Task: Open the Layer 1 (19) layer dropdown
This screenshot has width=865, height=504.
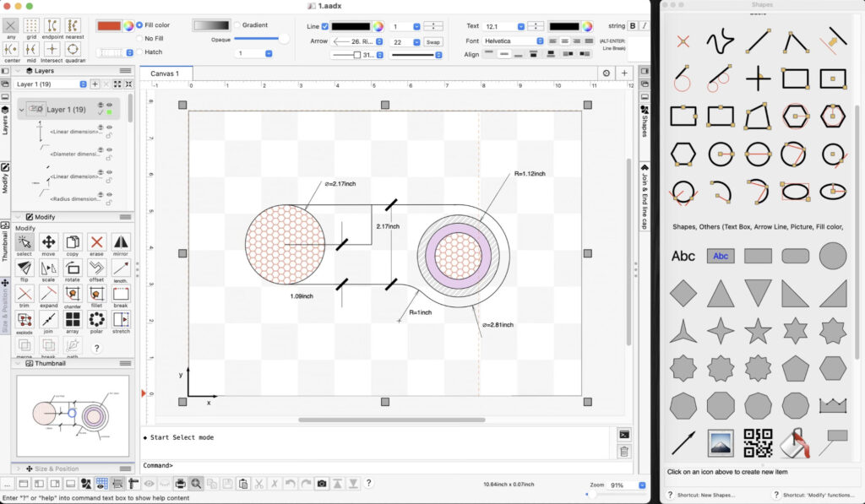Action: [83, 84]
